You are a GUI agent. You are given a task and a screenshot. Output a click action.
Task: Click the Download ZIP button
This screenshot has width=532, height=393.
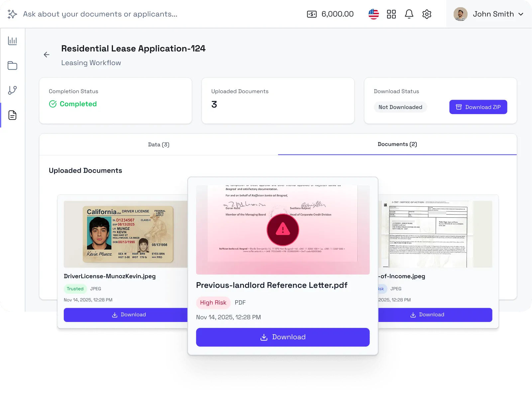(x=478, y=107)
